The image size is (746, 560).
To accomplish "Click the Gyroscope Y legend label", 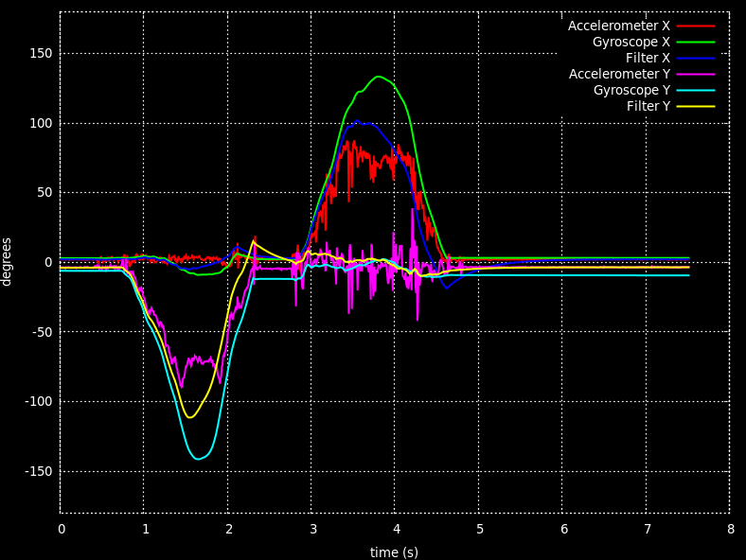I will pyautogui.click(x=631, y=90).
